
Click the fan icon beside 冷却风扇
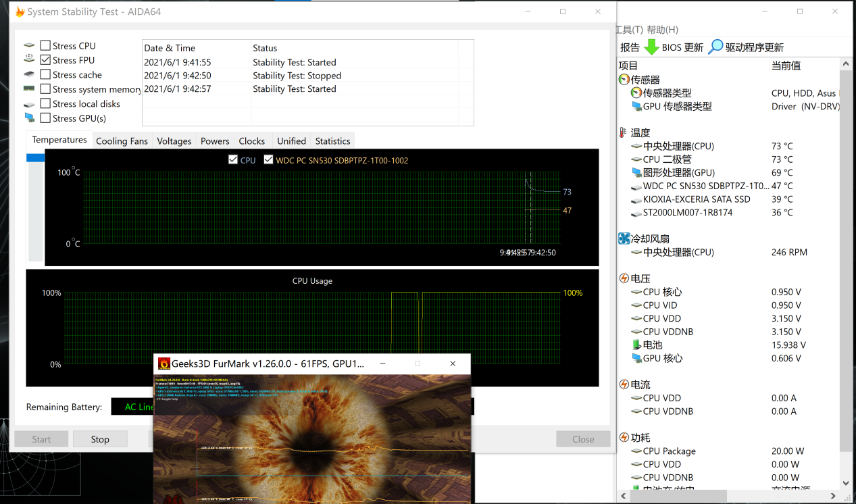pos(624,238)
